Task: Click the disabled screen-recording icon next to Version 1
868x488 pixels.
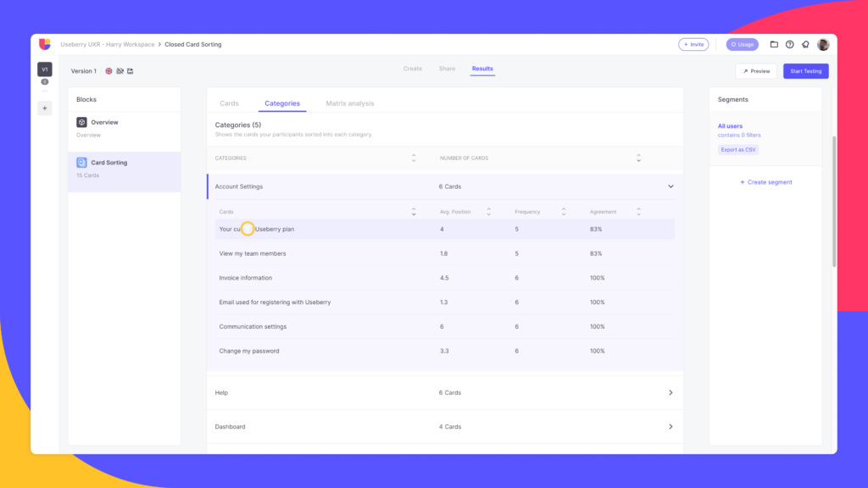Action: tap(119, 71)
